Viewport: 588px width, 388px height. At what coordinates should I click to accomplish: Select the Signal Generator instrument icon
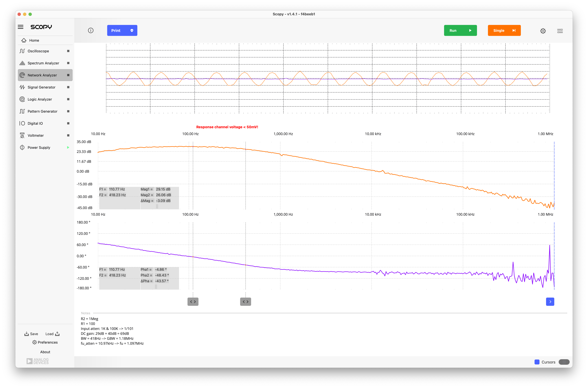click(x=22, y=87)
